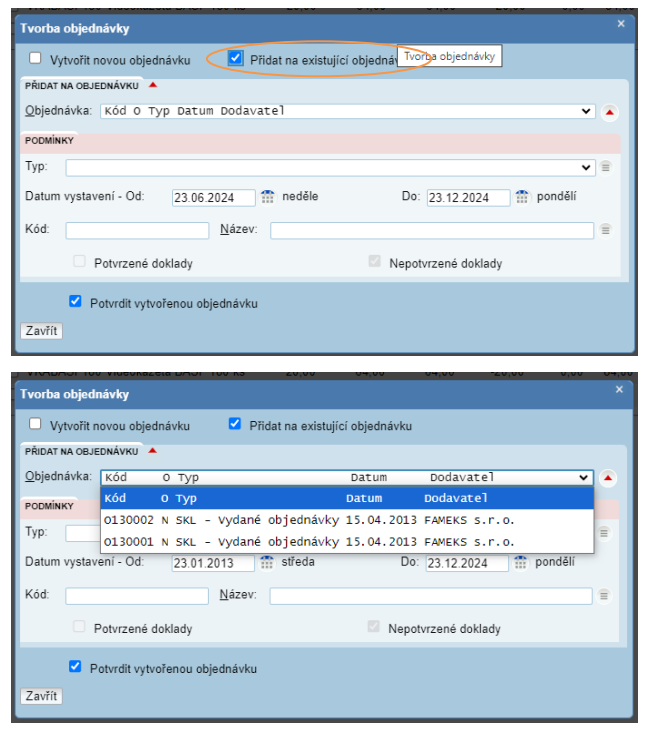The image size is (646, 730).
Task: Click the Název text field in upper dialog
Action: 431,230
